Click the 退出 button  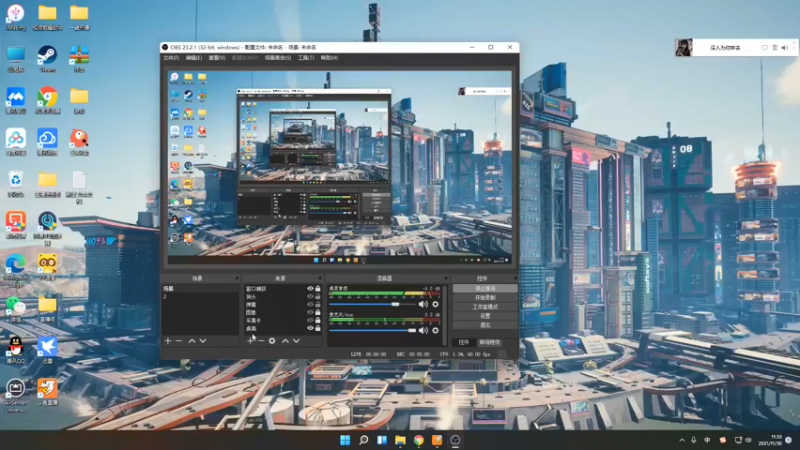(485, 325)
